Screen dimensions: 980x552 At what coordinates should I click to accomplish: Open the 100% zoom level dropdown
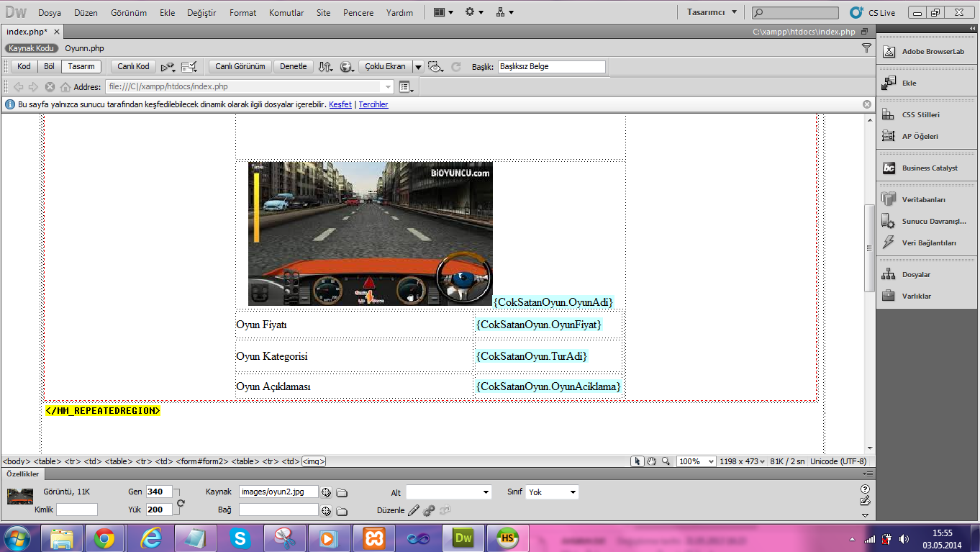tap(697, 461)
